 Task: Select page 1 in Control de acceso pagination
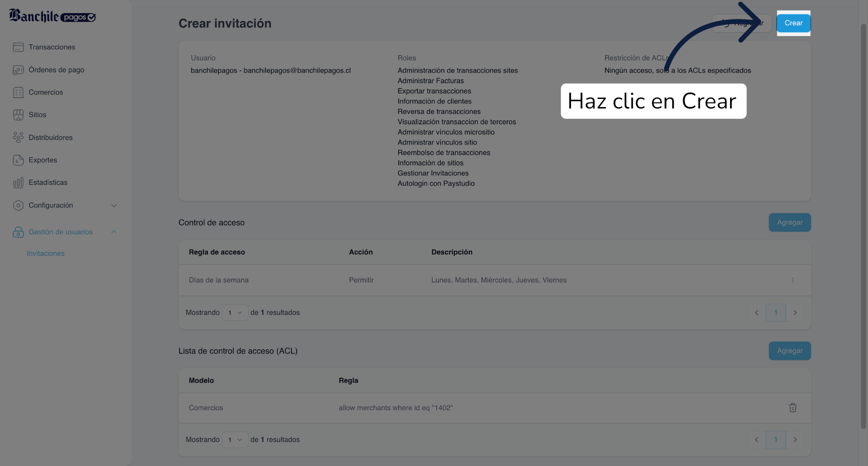pyautogui.click(x=776, y=313)
